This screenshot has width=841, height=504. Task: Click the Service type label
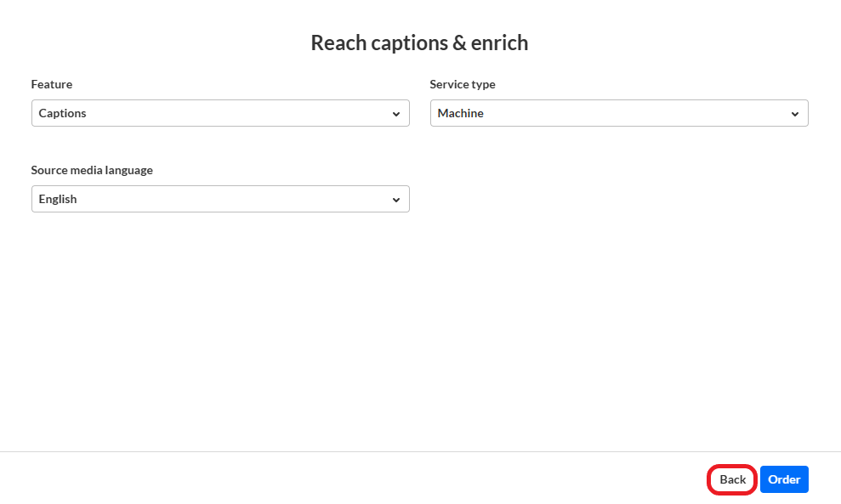coord(463,84)
